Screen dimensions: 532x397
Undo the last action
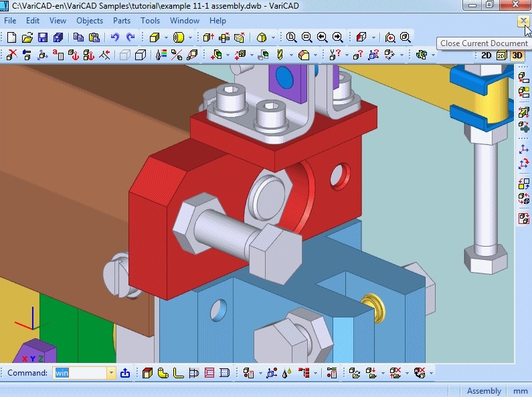pyautogui.click(x=115, y=37)
